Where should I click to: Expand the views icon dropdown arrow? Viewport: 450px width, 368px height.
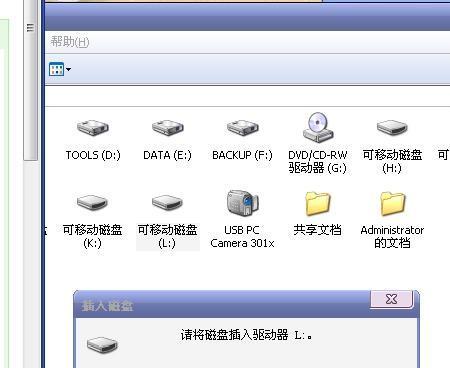(x=68, y=69)
